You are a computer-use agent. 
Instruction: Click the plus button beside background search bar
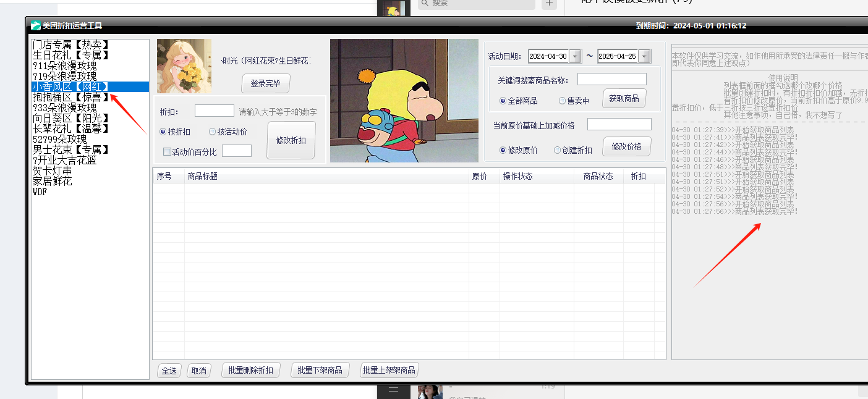549,4
